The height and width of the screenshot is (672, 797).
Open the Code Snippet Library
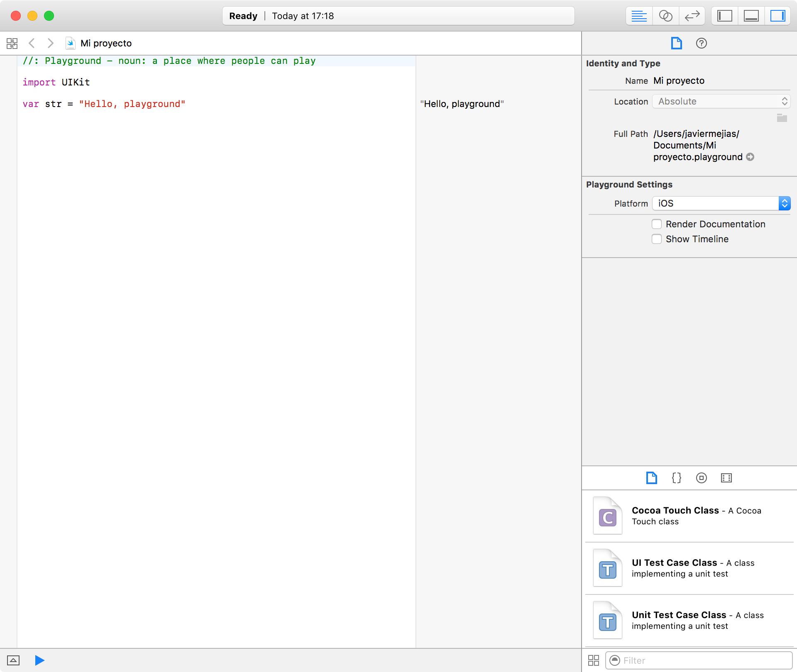coord(676,478)
